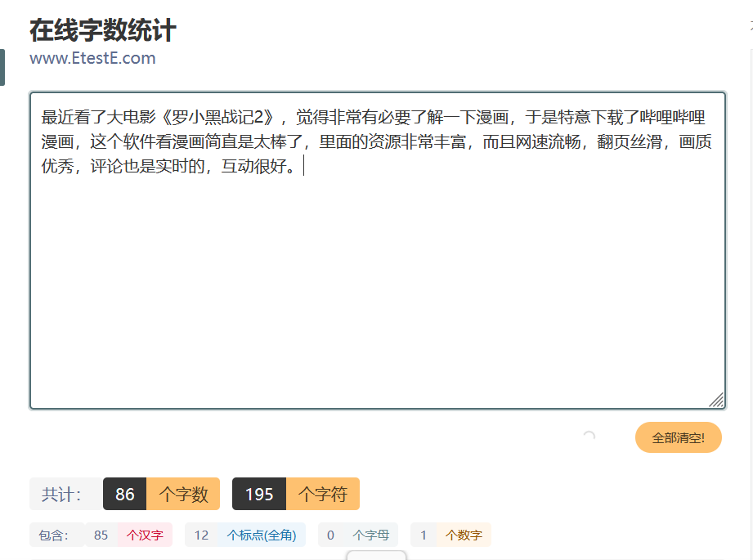Select the 195 character count value

click(259, 494)
